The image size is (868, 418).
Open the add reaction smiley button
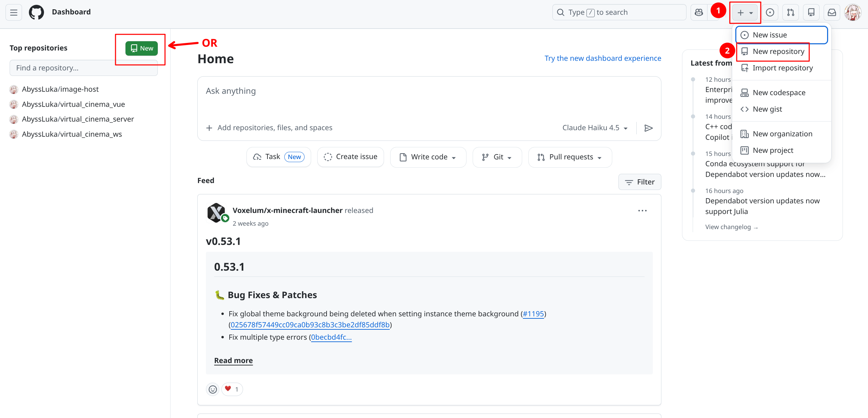click(x=213, y=389)
